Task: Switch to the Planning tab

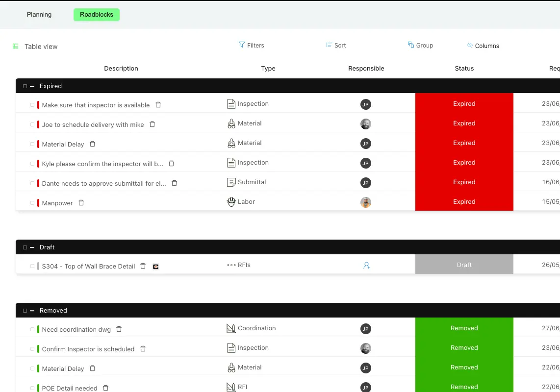Action: [39, 14]
